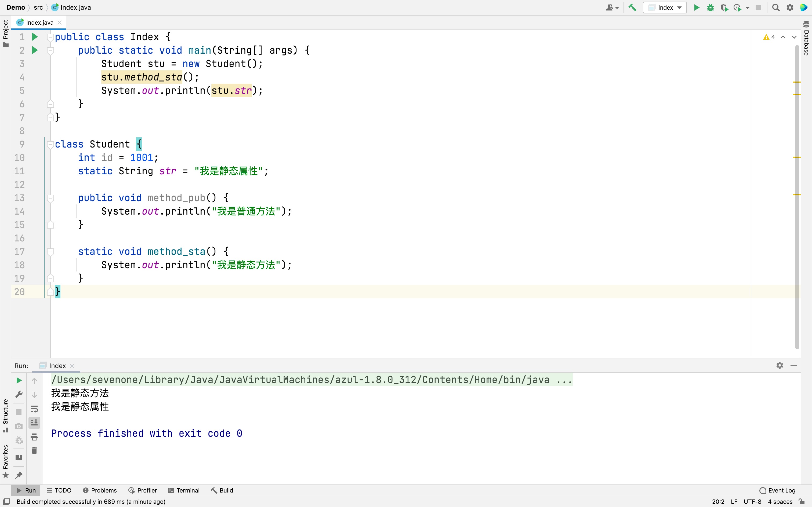The width and height of the screenshot is (812, 507).
Task: Toggle Scroll to End in Run console
Action: tap(34, 422)
